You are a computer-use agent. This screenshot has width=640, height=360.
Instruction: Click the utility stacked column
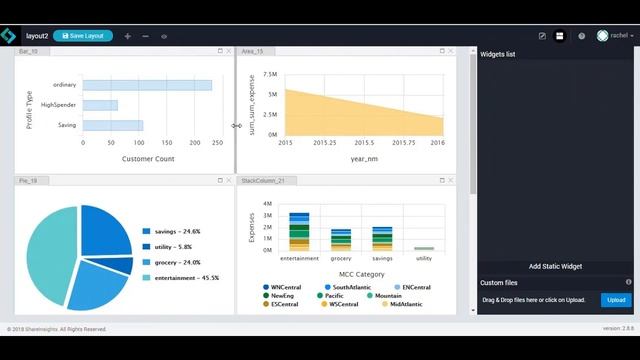point(424,249)
